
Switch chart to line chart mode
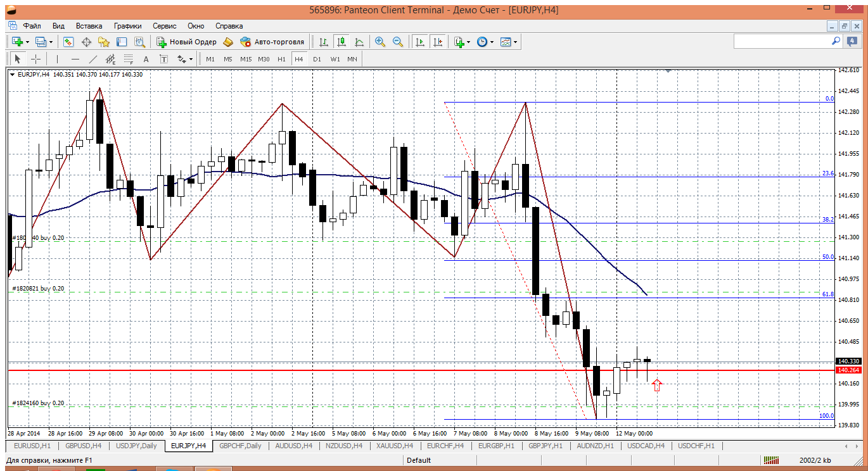point(359,42)
